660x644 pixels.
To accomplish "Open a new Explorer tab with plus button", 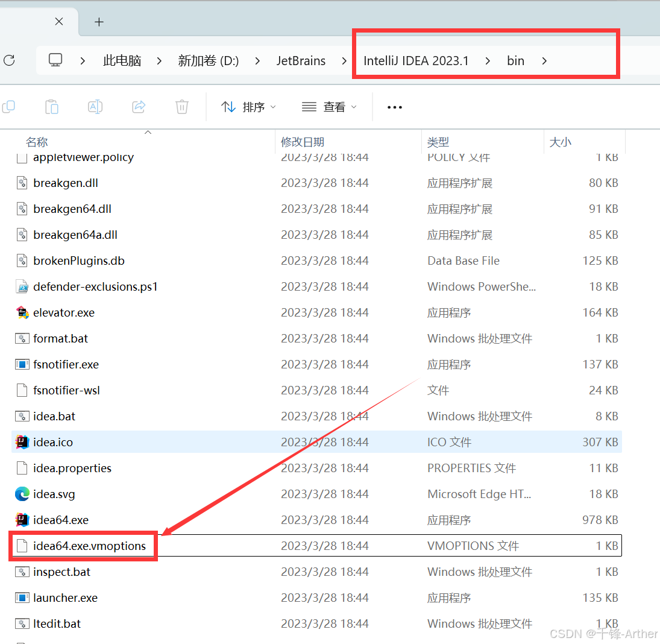I will pyautogui.click(x=99, y=22).
